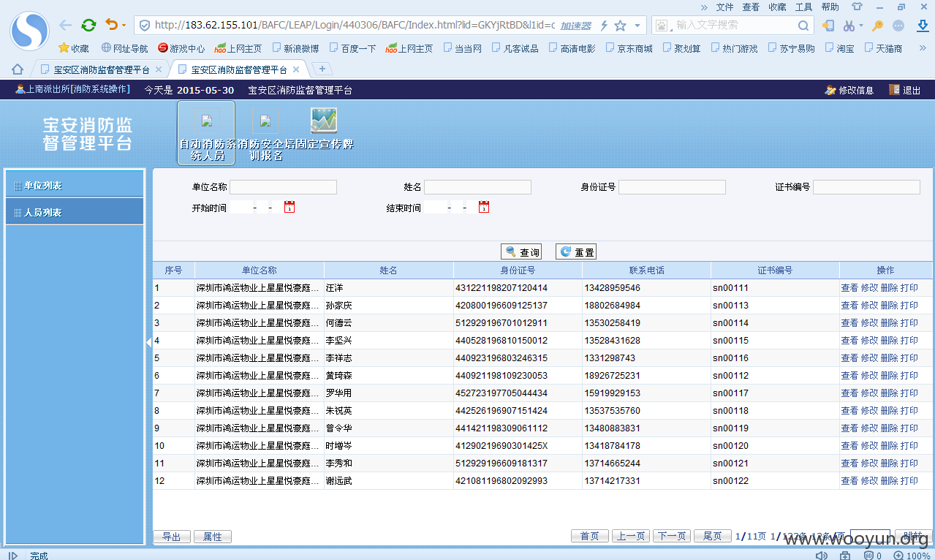Click the search magnifier in the browser search box

point(803,26)
